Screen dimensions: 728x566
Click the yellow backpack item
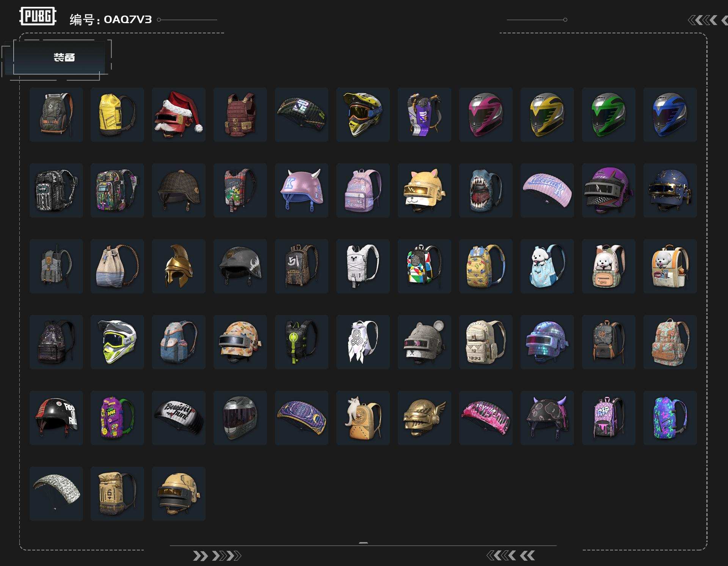click(117, 114)
